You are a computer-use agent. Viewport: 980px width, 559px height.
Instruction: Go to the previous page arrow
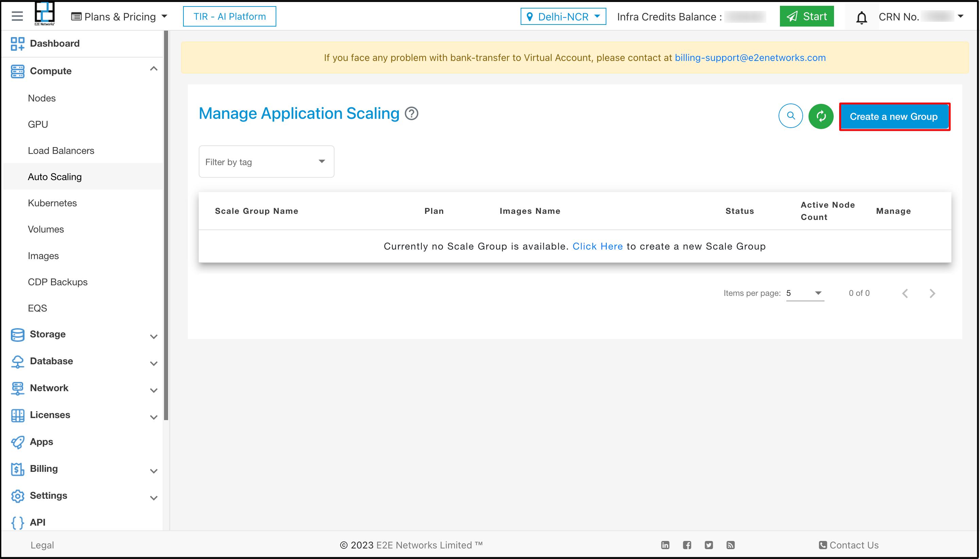905,294
